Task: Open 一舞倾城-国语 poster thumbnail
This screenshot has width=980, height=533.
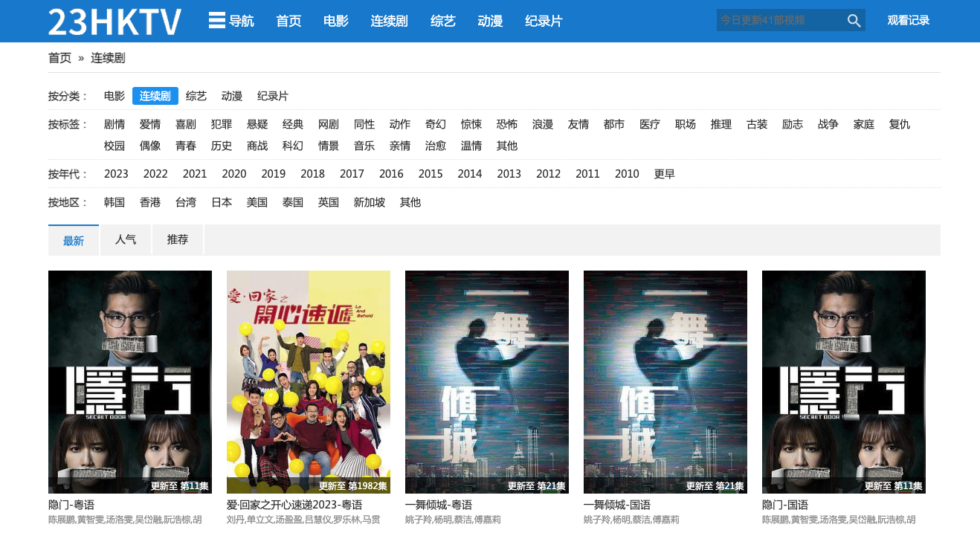Action: click(x=665, y=382)
